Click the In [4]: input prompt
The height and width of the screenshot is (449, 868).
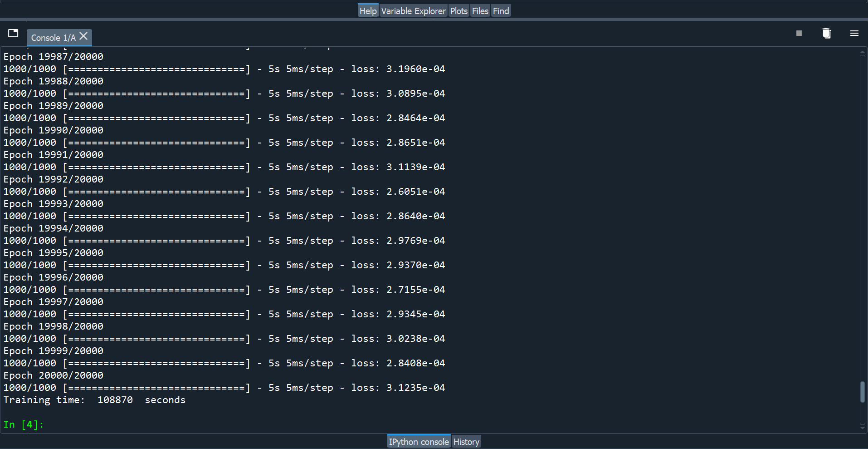[24, 424]
